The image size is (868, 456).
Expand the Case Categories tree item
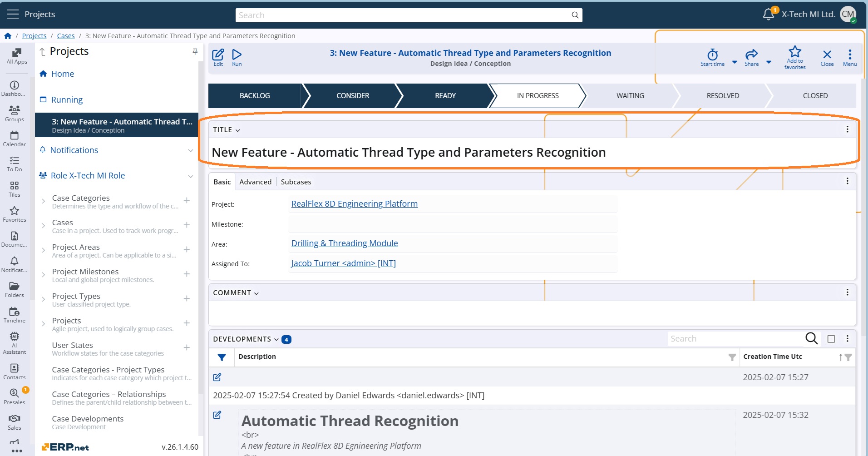(43, 201)
